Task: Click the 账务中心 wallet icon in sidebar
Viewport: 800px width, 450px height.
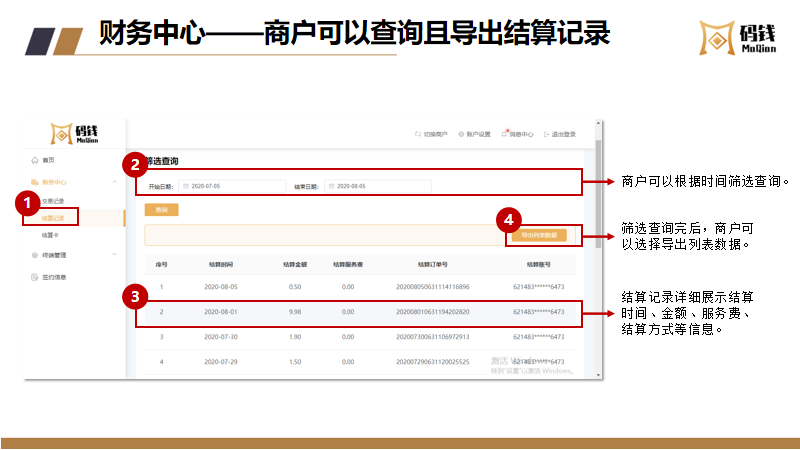Action: click(34, 182)
